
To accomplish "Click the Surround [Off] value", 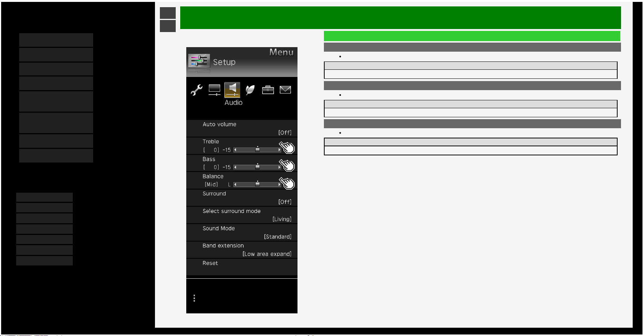I will coord(285,202).
